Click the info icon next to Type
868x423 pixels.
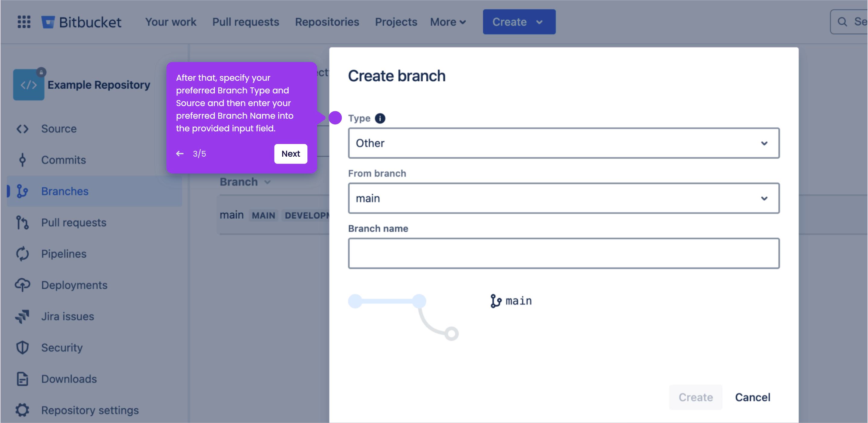pyautogui.click(x=380, y=118)
